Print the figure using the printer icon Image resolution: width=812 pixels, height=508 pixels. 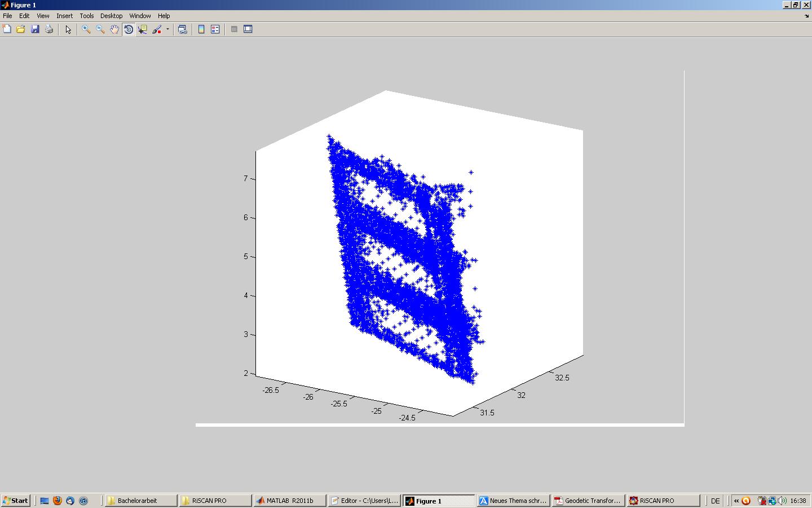click(x=49, y=29)
